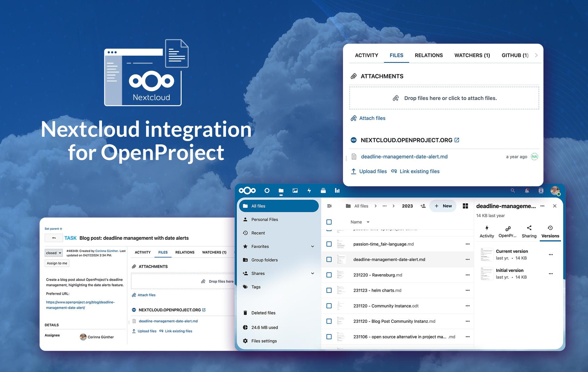The image size is (588, 372).
Task: Open the Contacts menu icon in top bar
Action: tap(541, 191)
